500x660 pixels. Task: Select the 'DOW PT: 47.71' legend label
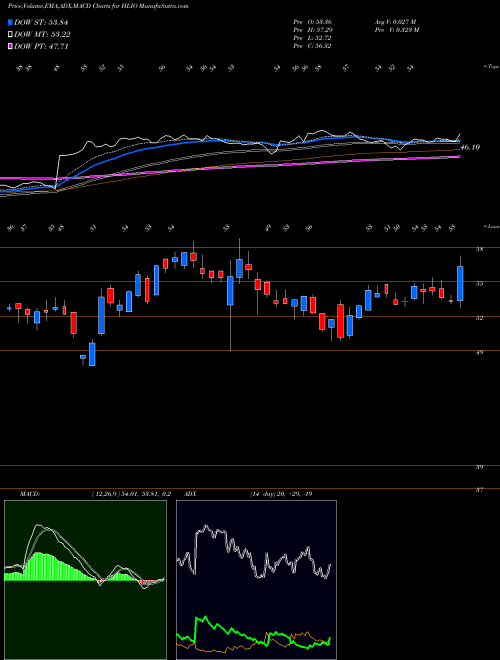(x=41, y=46)
